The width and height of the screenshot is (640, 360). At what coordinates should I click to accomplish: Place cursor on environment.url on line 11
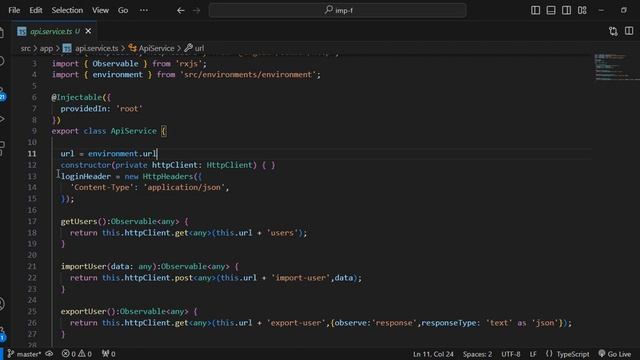[x=122, y=153]
